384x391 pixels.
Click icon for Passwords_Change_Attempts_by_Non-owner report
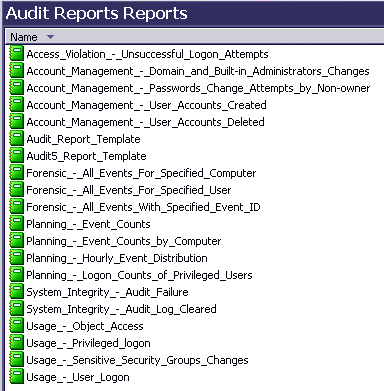(16, 88)
